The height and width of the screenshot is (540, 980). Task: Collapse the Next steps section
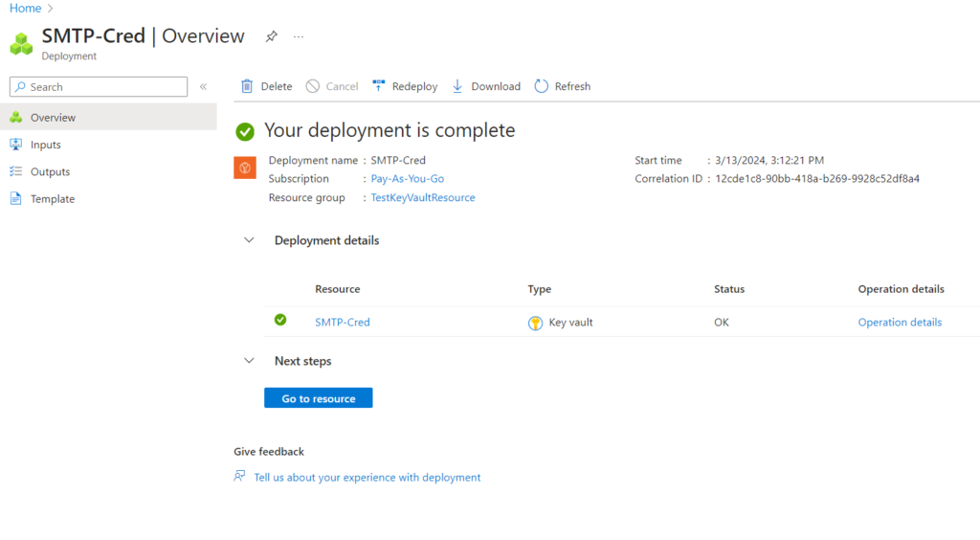pyautogui.click(x=249, y=361)
